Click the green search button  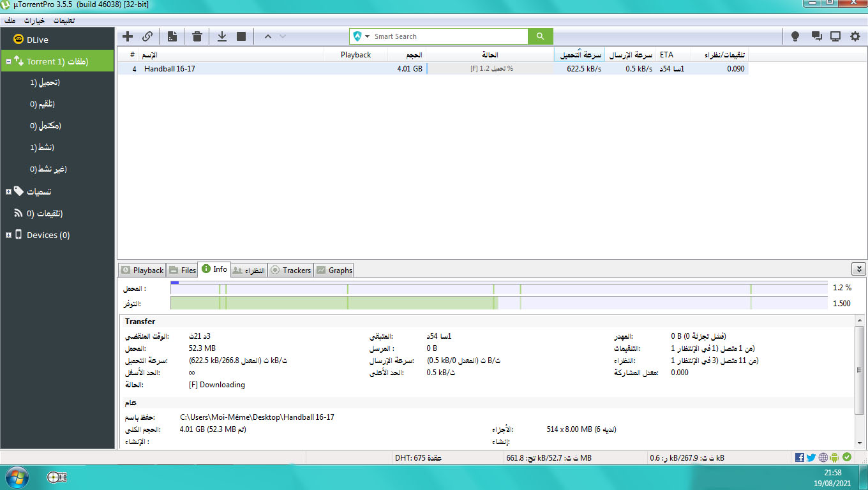pos(540,36)
